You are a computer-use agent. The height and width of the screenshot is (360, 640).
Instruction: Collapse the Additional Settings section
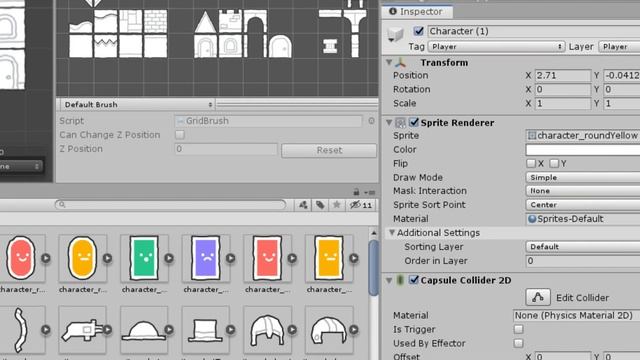click(x=392, y=233)
